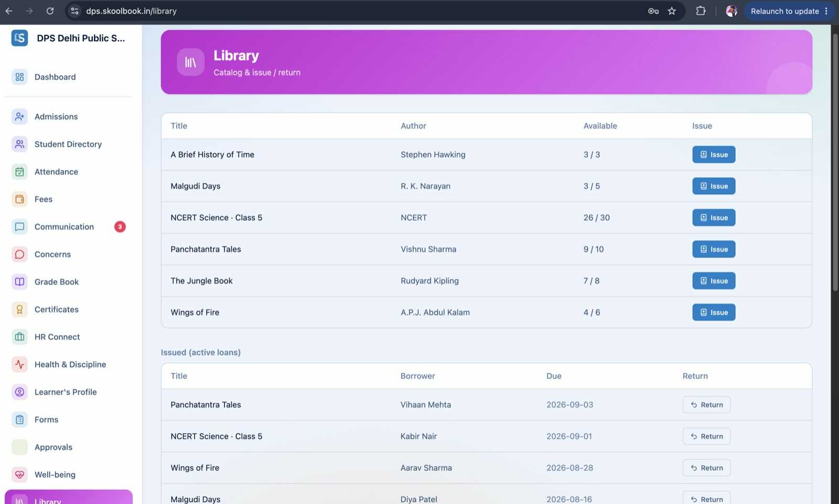Open Communication with 3 unread badge
Screen dimensions: 839x504
(x=69, y=227)
